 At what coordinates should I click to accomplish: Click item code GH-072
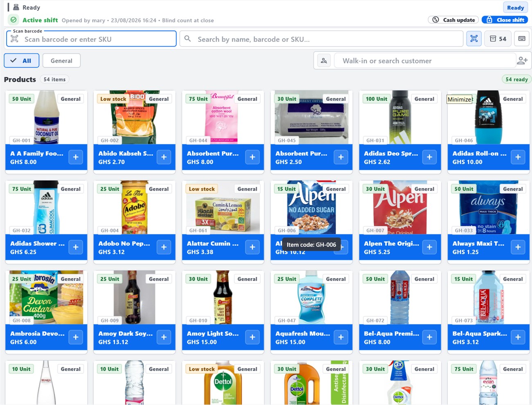pos(375,320)
